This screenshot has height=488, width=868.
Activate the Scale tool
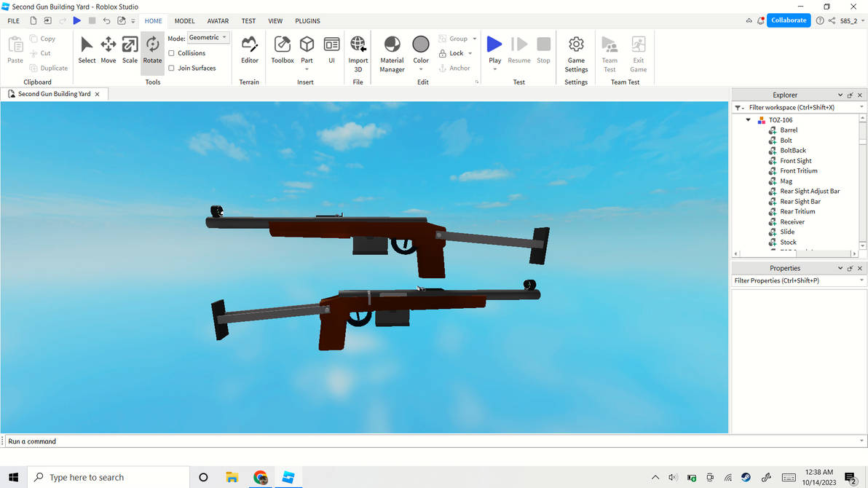click(130, 50)
